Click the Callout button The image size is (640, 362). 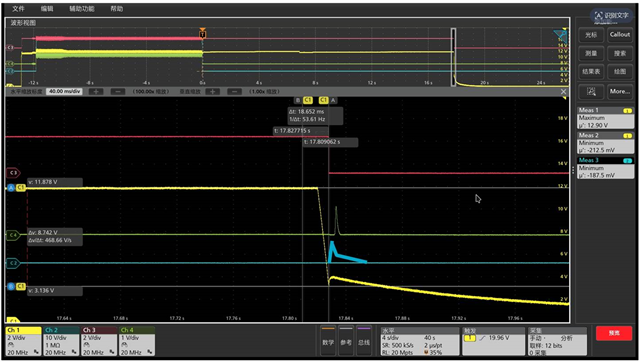click(620, 35)
